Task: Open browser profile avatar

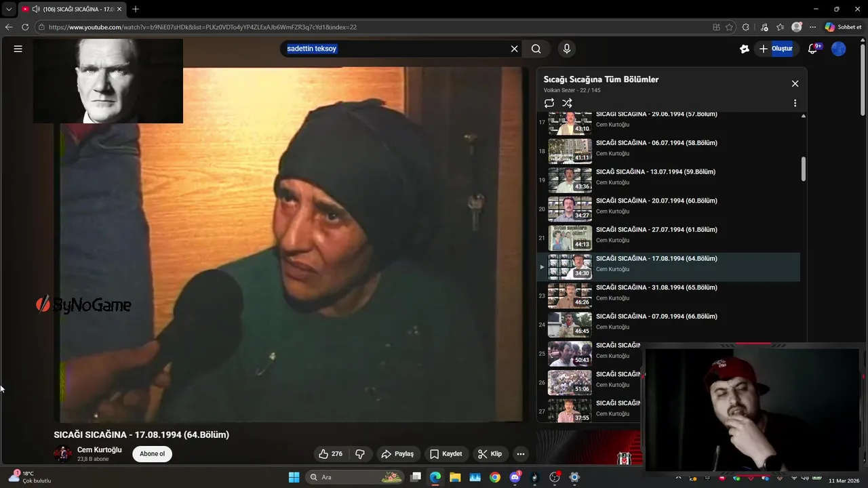Action: coord(797,27)
